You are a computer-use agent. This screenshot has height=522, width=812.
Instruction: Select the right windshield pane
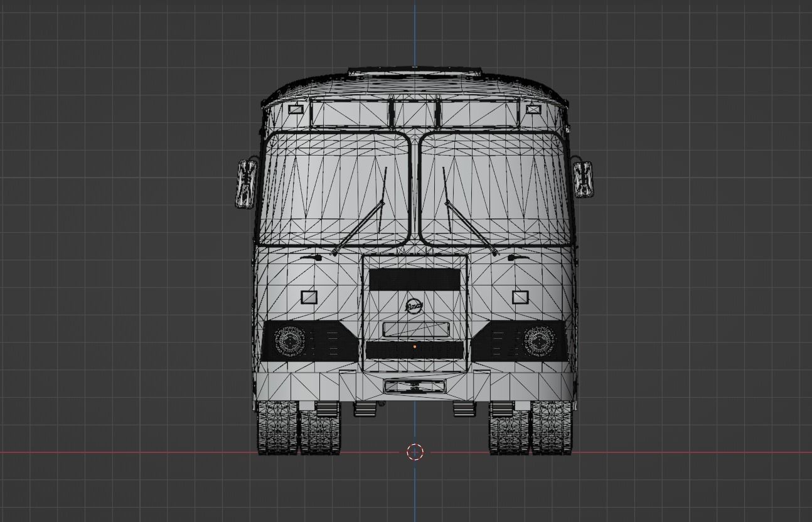494,188
